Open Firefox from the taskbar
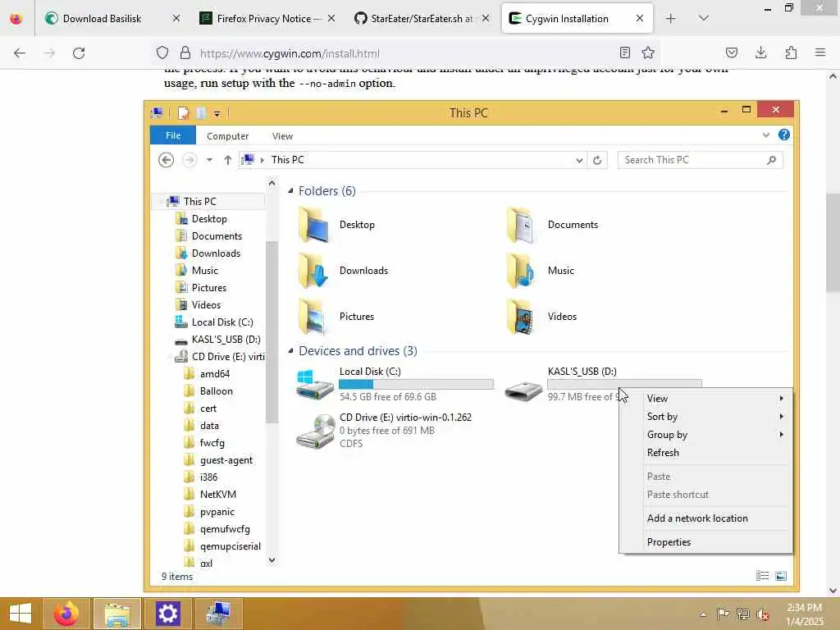This screenshot has height=630, width=840. tap(66, 614)
